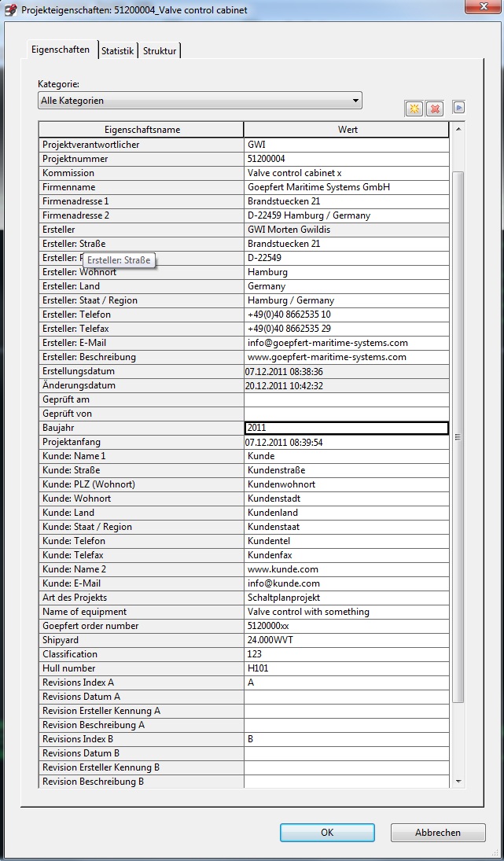Click the Revisions Index B value
The height and width of the screenshot is (861, 504).
pyautogui.click(x=347, y=739)
